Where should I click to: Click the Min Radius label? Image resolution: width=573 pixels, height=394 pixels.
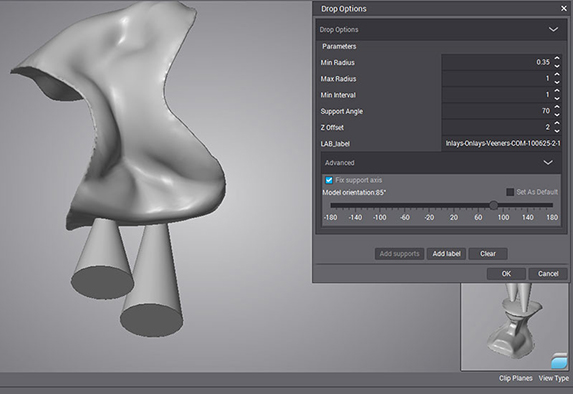[337, 62]
